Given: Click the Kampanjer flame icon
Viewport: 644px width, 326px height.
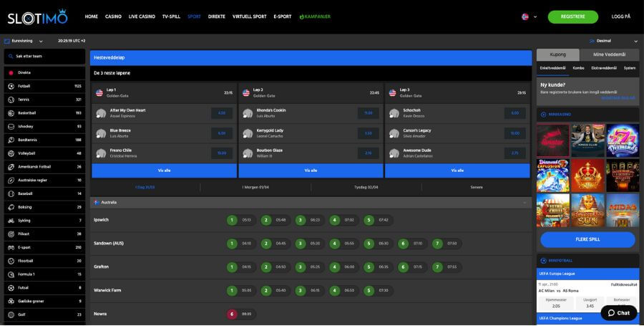Looking at the screenshot, I should pos(301,17).
